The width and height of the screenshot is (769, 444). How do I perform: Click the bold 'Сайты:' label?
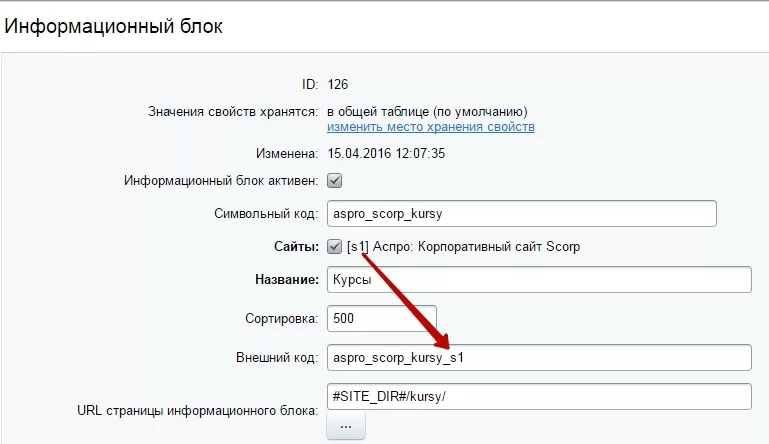coord(296,246)
